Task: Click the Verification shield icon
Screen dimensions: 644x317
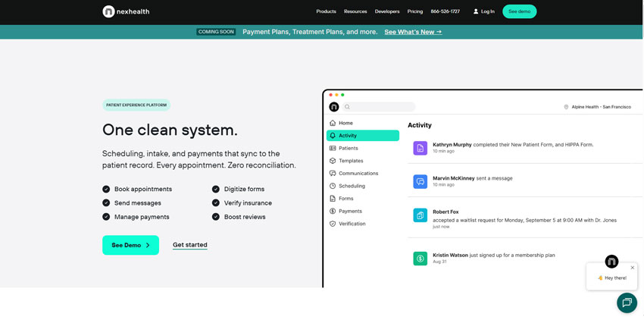Action: click(333, 224)
